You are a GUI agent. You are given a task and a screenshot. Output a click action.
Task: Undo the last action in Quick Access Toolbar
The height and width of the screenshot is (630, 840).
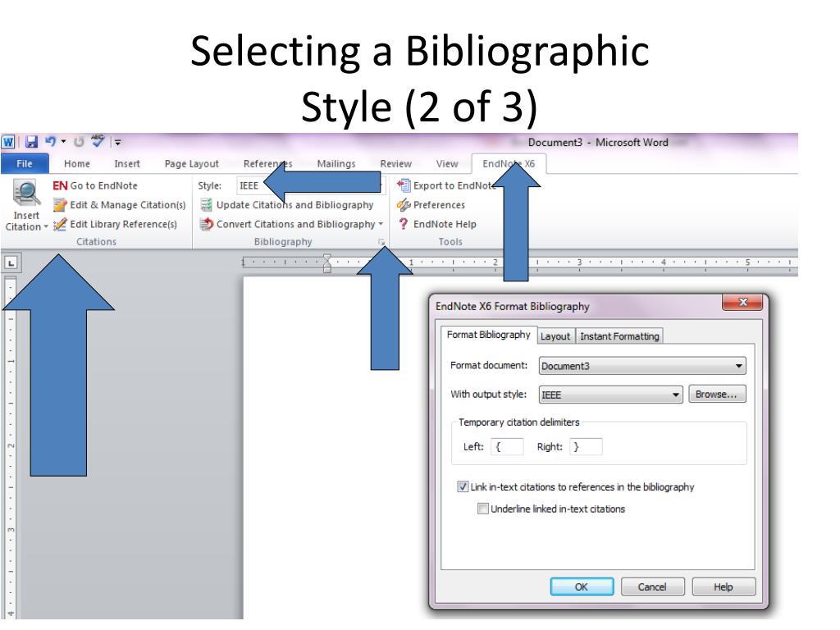(x=50, y=141)
